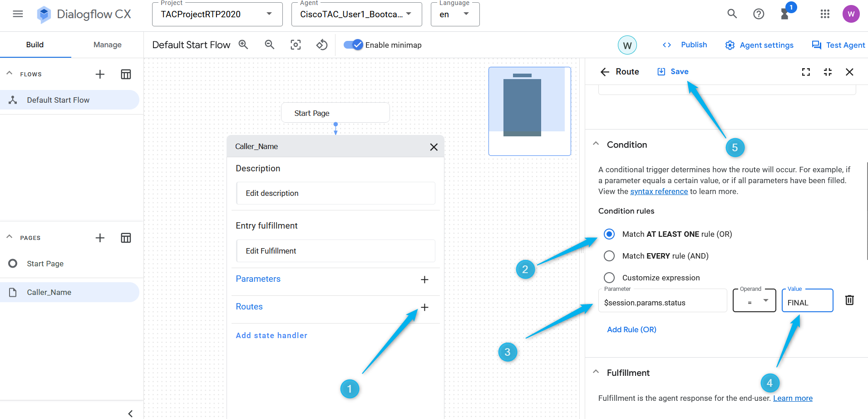Select Match EVERY rule (AND) option
Screen dimensions: 868x419
pos(609,256)
